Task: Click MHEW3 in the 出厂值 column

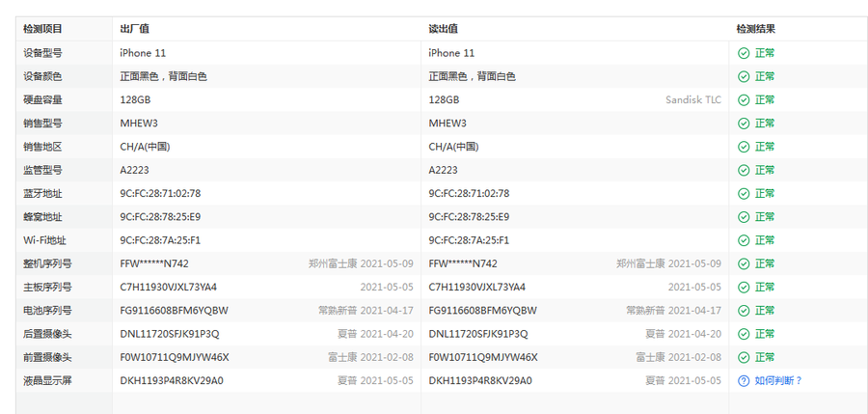Action: (139, 124)
